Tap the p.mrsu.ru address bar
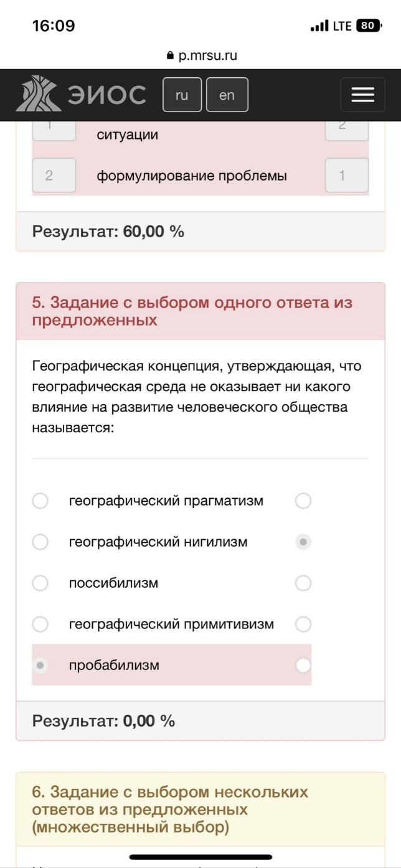The height and width of the screenshot is (868, 401). [x=202, y=56]
